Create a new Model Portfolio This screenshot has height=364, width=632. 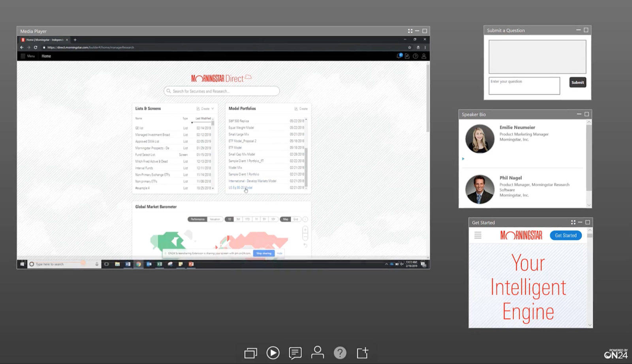[301, 109]
